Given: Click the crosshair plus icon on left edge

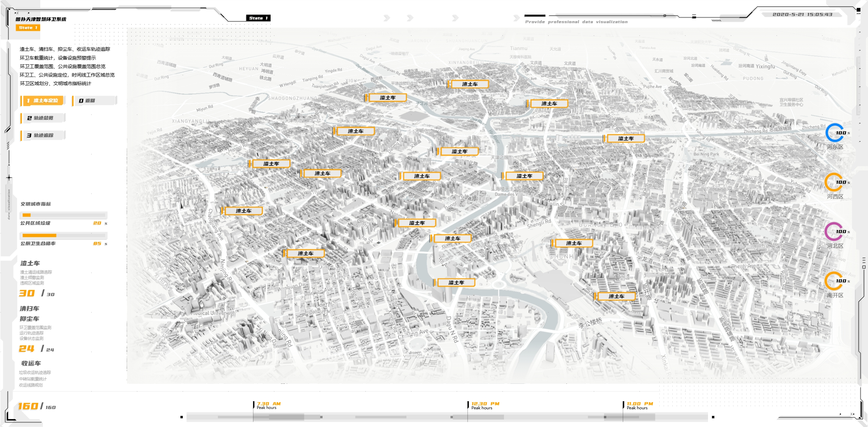Looking at the screenshot, I should (x=9, y=178).
